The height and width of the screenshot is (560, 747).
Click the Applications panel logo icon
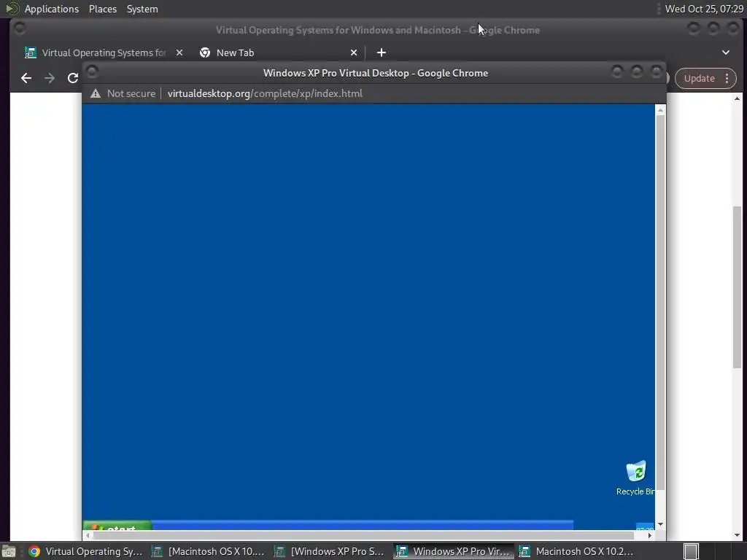pyautogui.click(x=12, y=9)
